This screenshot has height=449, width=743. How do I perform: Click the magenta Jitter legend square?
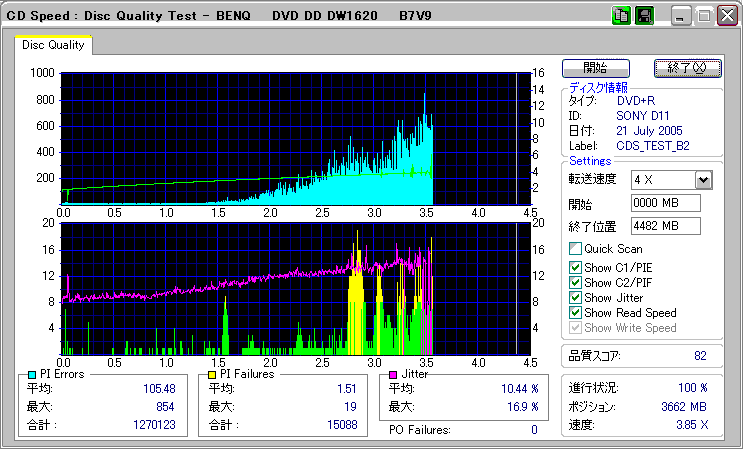point(393,374)
